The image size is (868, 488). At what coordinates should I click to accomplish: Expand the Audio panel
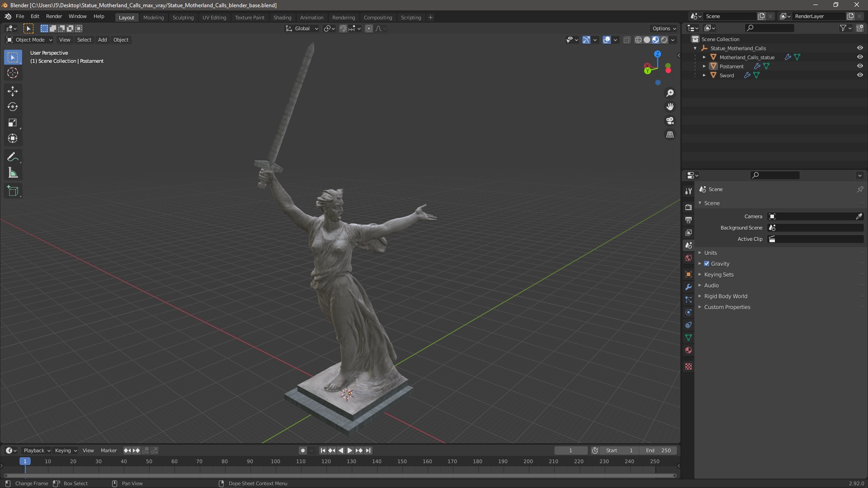pyautogui.click(x=711, y=285)
